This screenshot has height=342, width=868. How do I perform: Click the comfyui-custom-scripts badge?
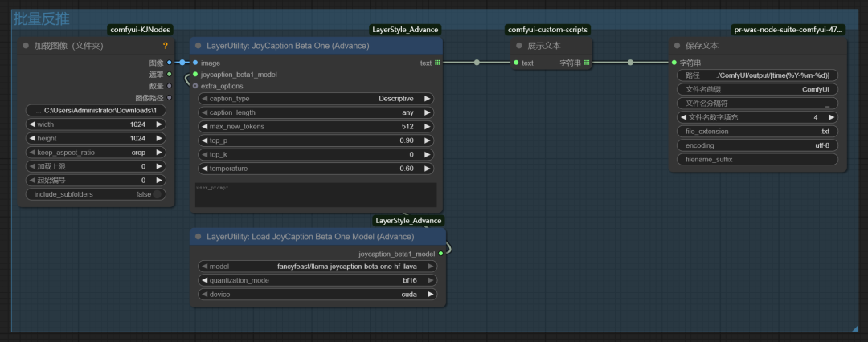(x=547, y=30)
